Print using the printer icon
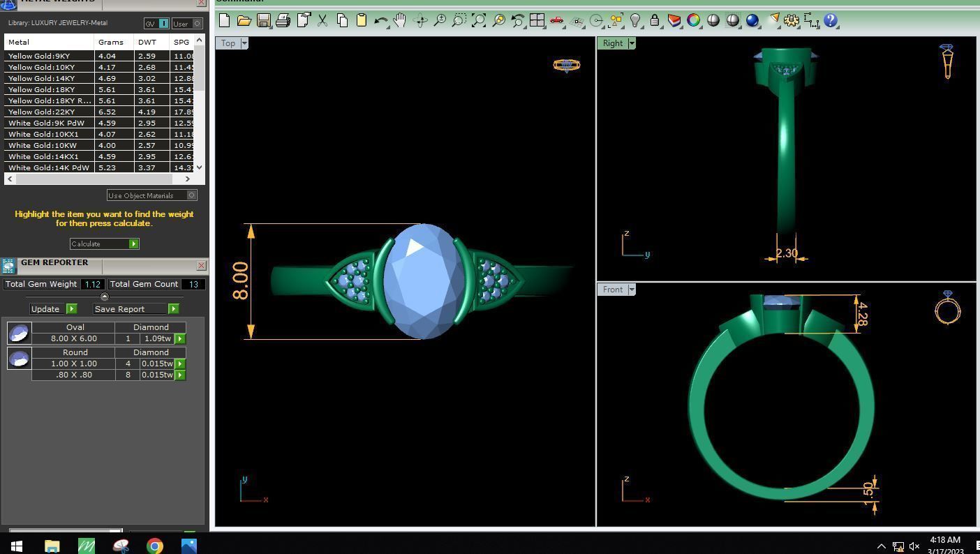980x554 pixels. [283, 21]
